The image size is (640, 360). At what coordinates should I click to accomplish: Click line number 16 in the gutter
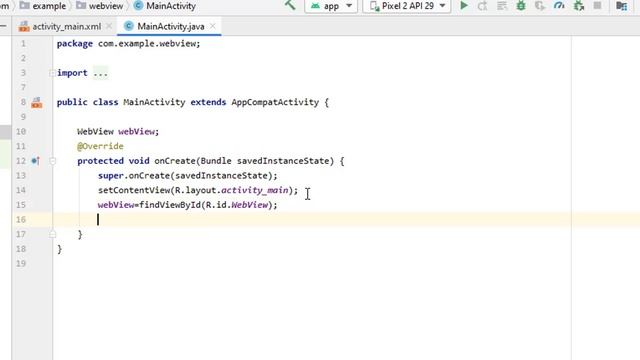(x=21, y=220)
